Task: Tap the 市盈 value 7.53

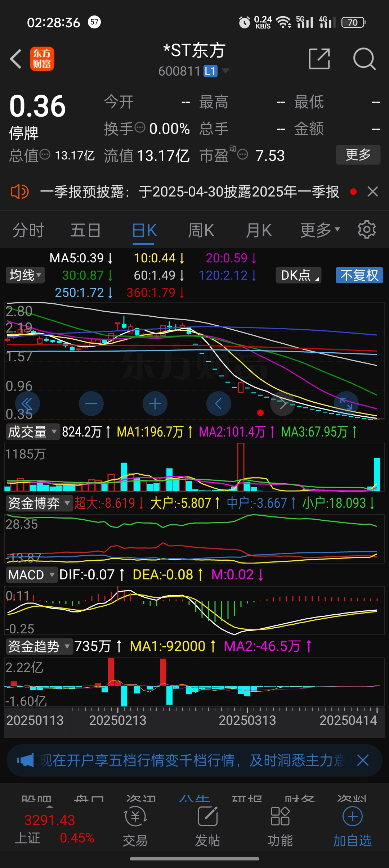Action: [x=270, y=156]
